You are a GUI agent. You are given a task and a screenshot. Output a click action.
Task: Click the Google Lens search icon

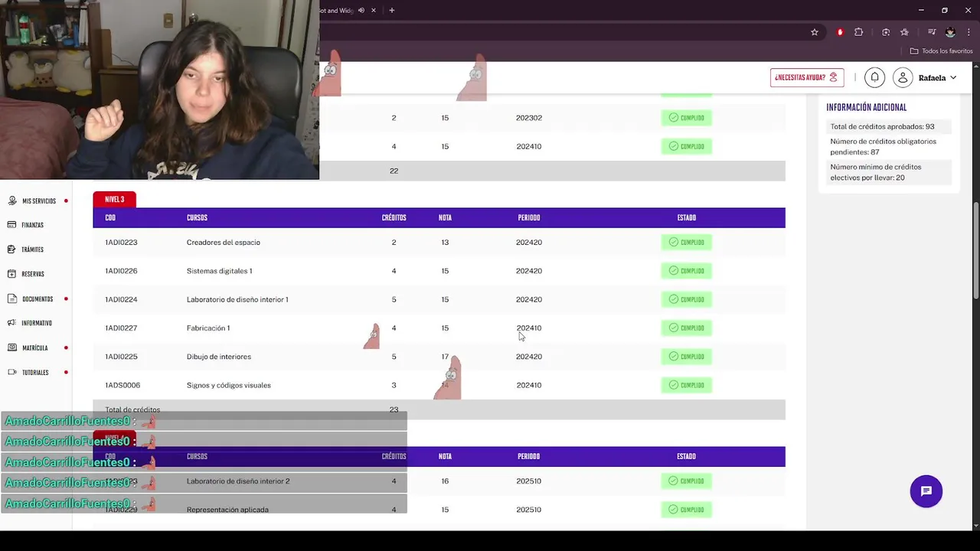[886, 32]
